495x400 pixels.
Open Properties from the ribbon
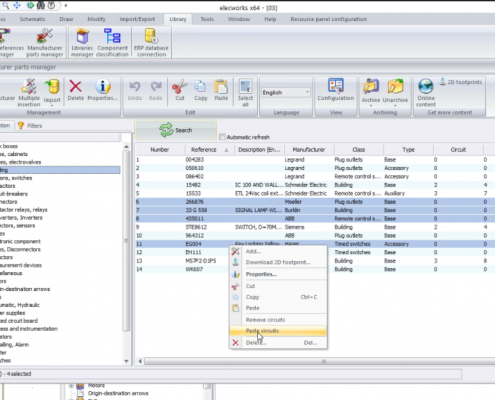point(103,90)
